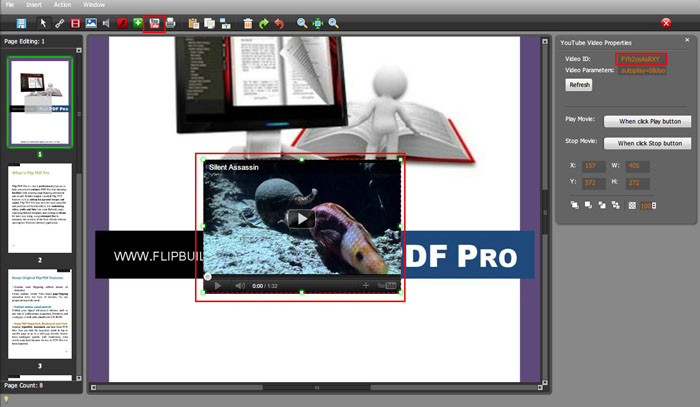This screenshot has width=700, height=407.
Task: Open Play Movie trigger dropdown
Action: coord(647,121)
